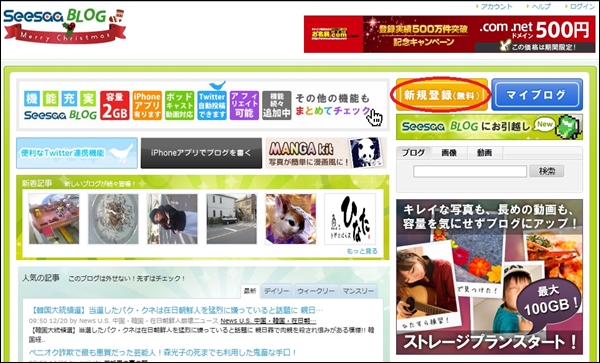Open the MANGA kit panda banner
Viewport: 600px width, 363px height.
326,153
